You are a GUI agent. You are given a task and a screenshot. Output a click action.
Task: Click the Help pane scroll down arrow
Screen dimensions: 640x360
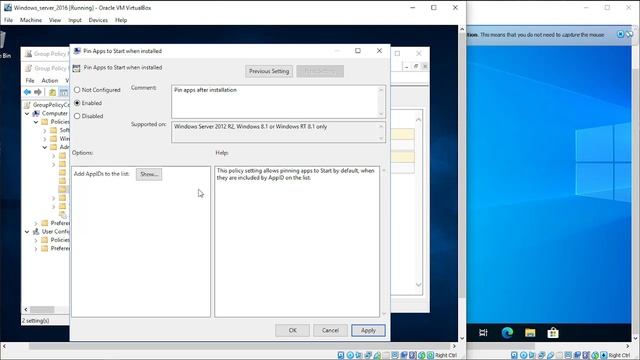tap(384, 313)
